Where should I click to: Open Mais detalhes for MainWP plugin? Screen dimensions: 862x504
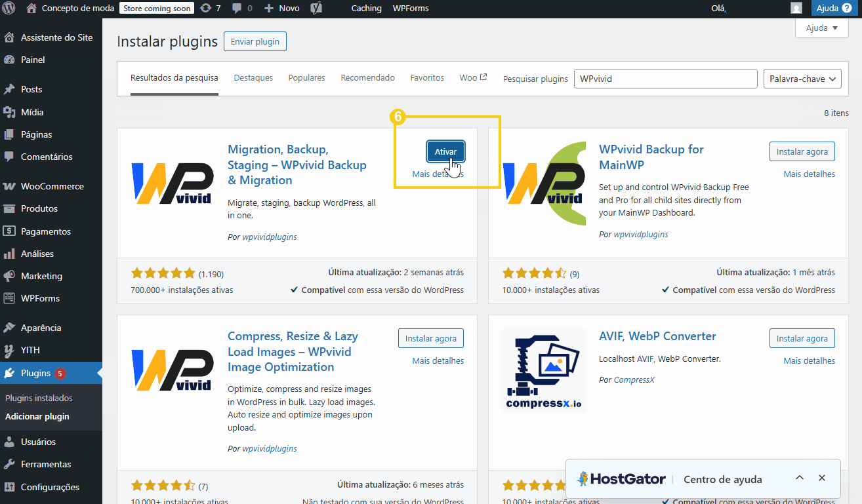pyautogui.click(x=809, y=174)
